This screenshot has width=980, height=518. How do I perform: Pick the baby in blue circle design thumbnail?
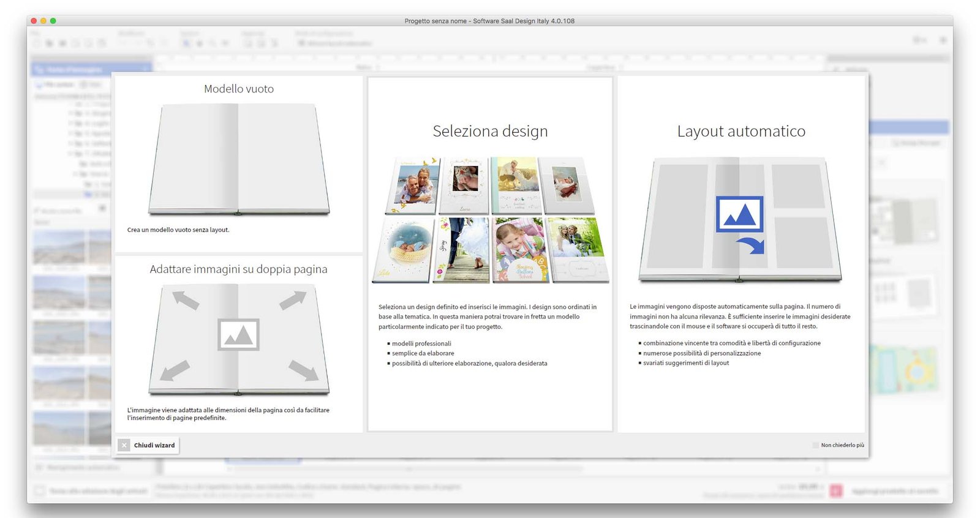click(x=403, y=250)
